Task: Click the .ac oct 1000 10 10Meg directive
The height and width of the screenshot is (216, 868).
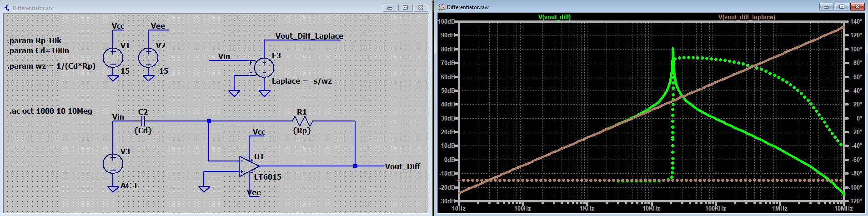Action: [x=51, y=111]
